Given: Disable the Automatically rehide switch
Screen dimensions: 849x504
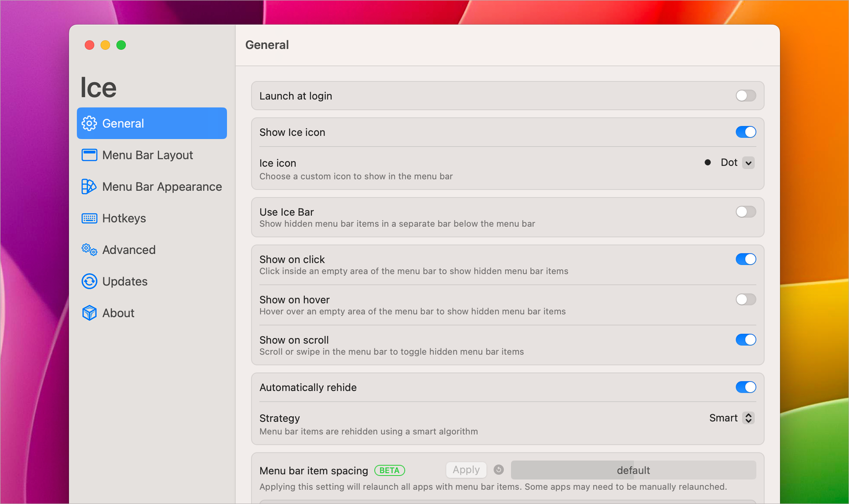Looking at the screenshot, I should (x=746, y=387).
